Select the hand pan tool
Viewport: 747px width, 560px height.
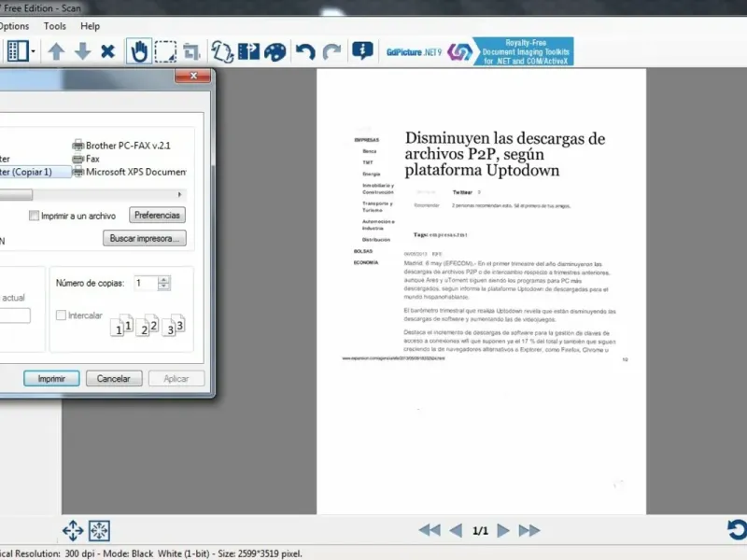point(139,51)
